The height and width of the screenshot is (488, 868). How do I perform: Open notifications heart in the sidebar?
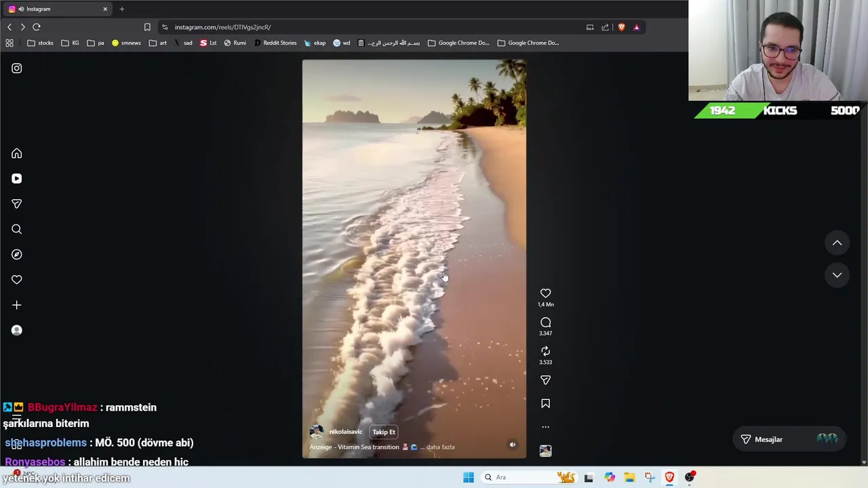click(x=16, y=279)
